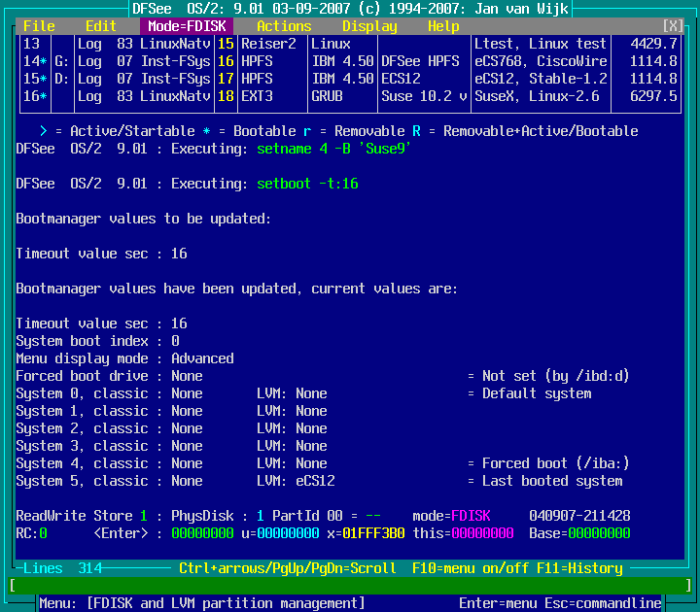
Task: Open the Edit menu
Action: click(101, 26)
